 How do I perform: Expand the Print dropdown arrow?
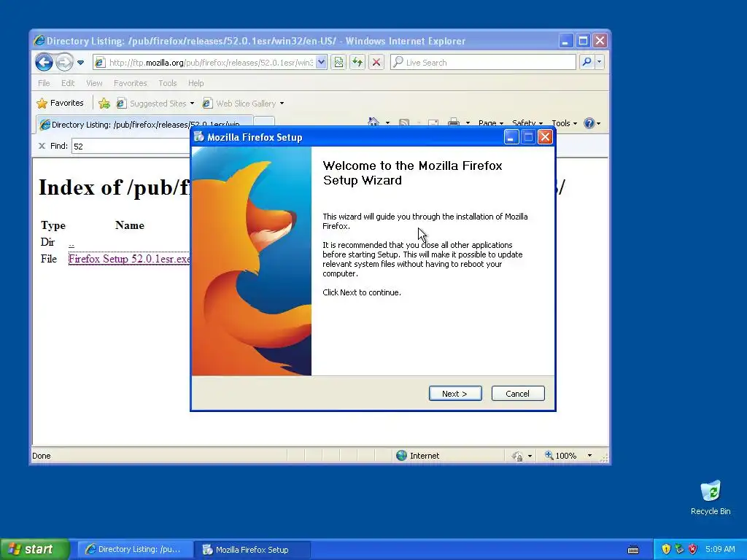click(x=468, y=122)
